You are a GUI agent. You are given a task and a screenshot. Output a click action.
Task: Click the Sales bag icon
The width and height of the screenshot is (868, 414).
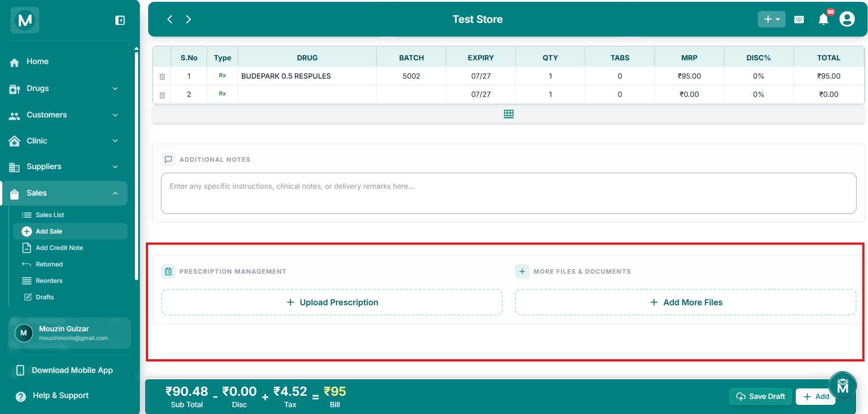[15, 194]
